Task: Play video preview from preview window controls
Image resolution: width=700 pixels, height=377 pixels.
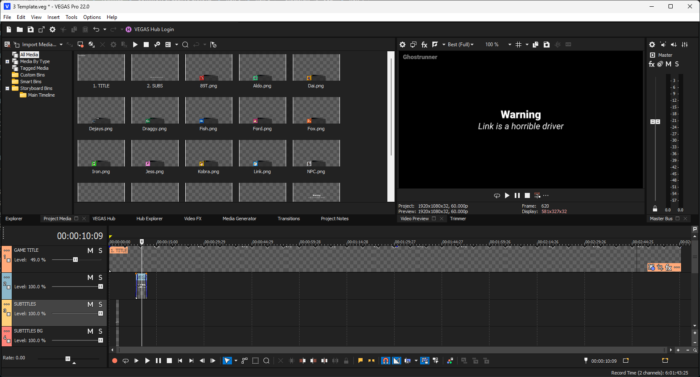Action: pos(507,196)
